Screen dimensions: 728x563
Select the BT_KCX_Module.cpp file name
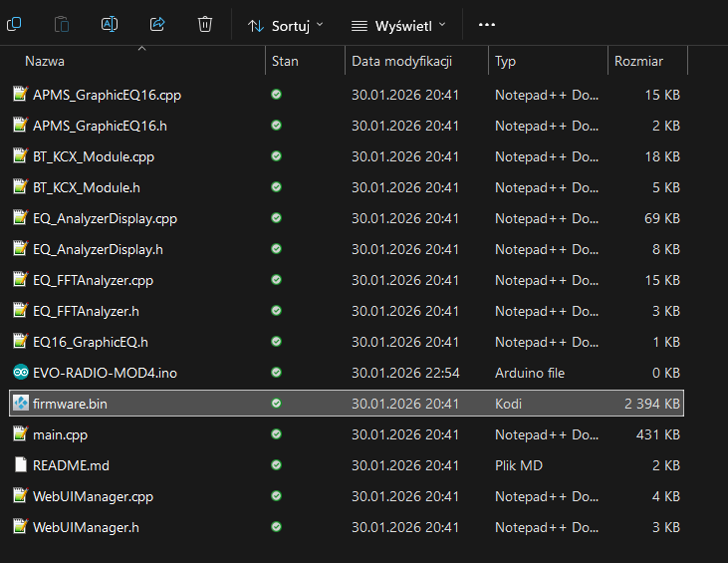tap(94, 156)
